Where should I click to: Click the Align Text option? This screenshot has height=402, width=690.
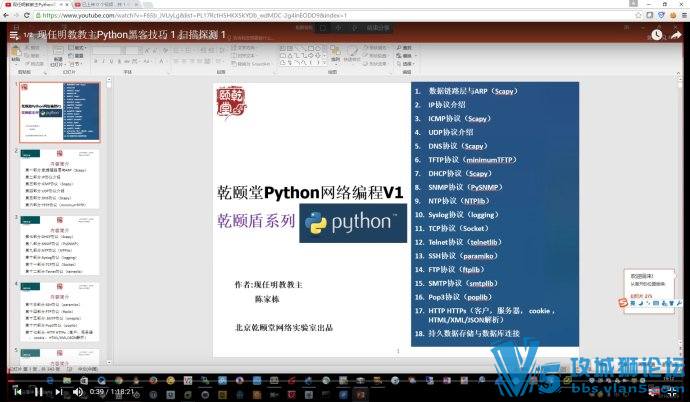click(x=243, y=55)
